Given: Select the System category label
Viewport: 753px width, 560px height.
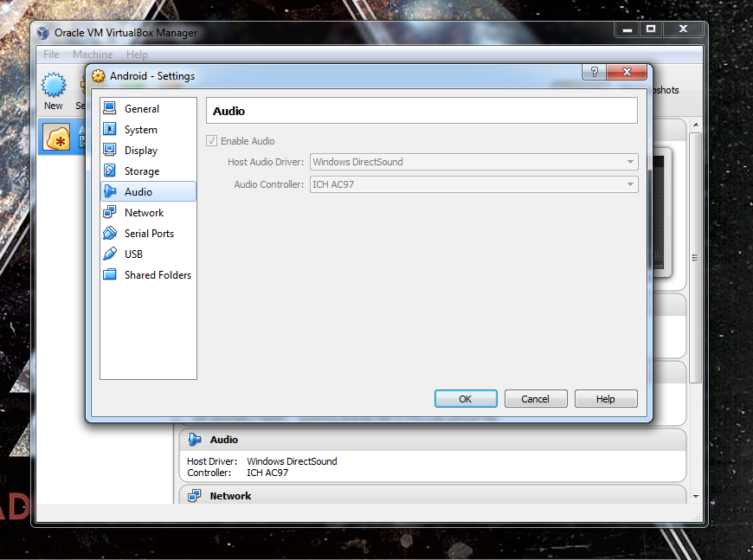Looking at the screenshot, I should coord(141,130).
